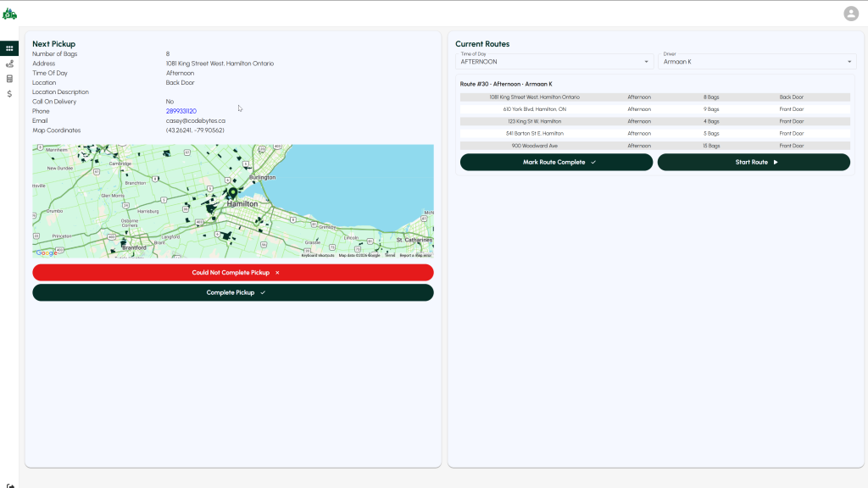Select route row 541 Barton St E

655,133
